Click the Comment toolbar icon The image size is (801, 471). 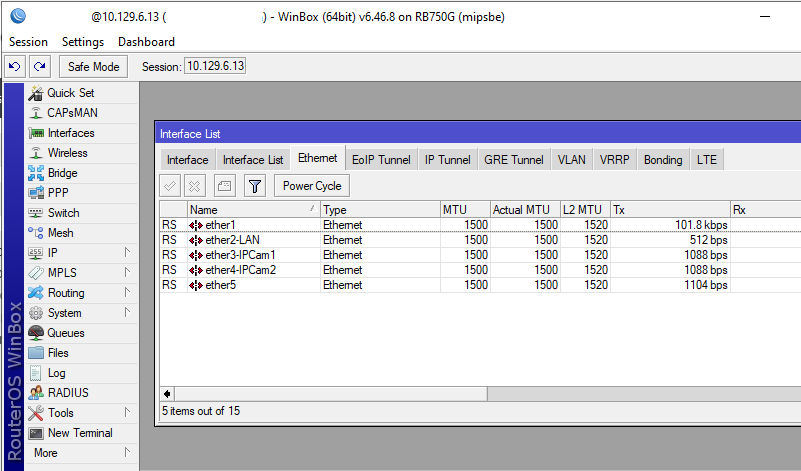click(x=224, y=186)
